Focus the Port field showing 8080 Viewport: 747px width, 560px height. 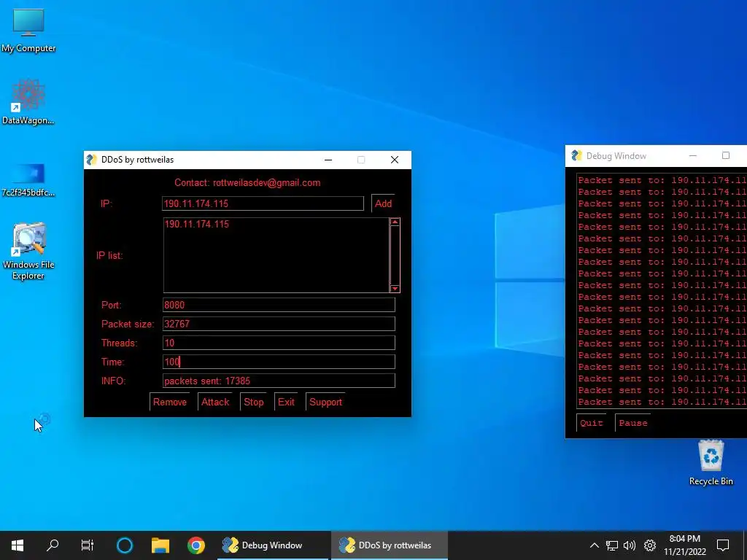coord(279,305)
